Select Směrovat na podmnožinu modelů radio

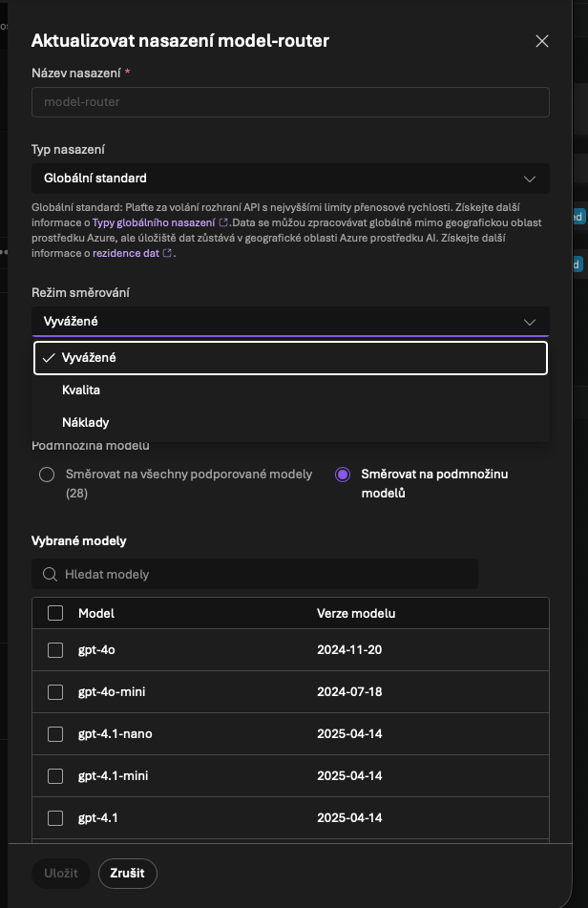343,475
